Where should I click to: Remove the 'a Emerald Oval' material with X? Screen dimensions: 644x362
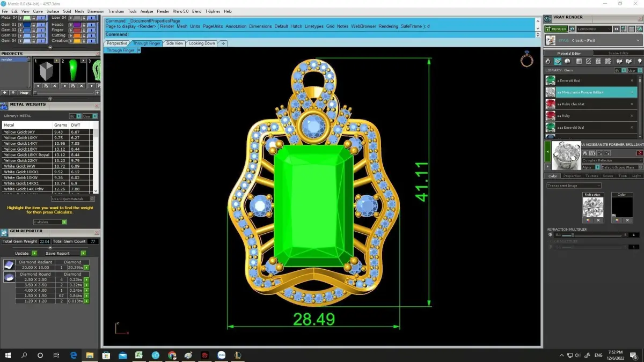[x=632, y=80]
